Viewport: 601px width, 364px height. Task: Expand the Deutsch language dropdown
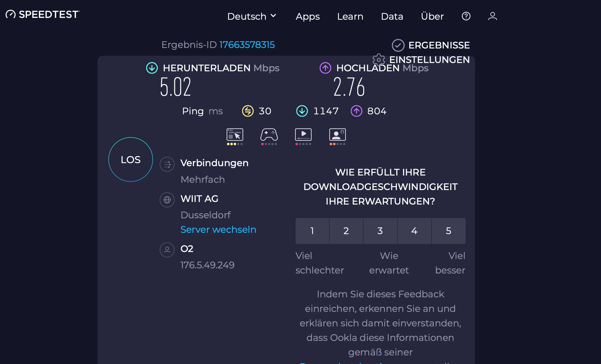coord(251,16)
